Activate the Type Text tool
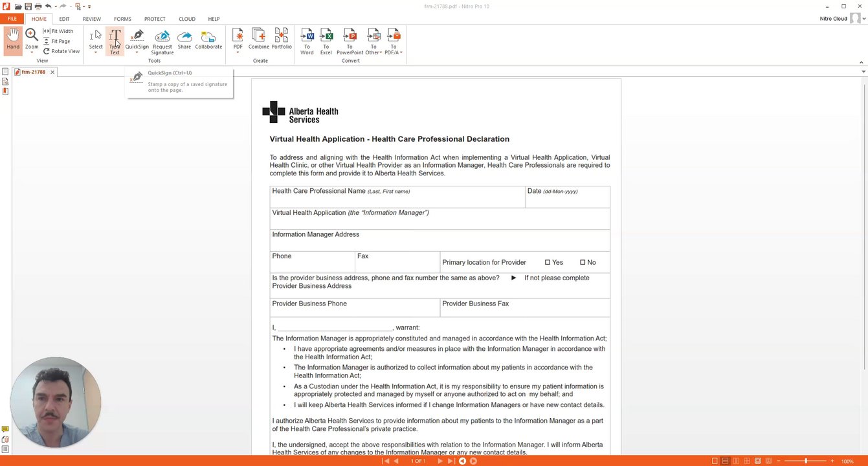This screenshot has width=868, height=466. 115,41
